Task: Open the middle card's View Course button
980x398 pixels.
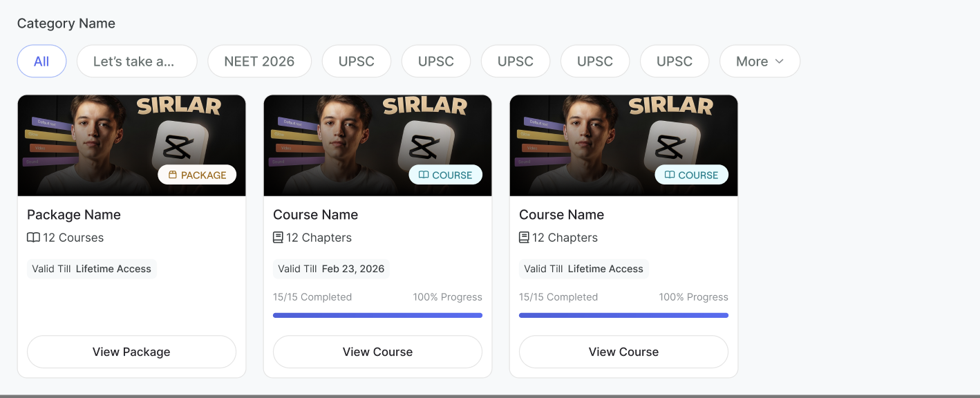Action: tap(377, 352)
